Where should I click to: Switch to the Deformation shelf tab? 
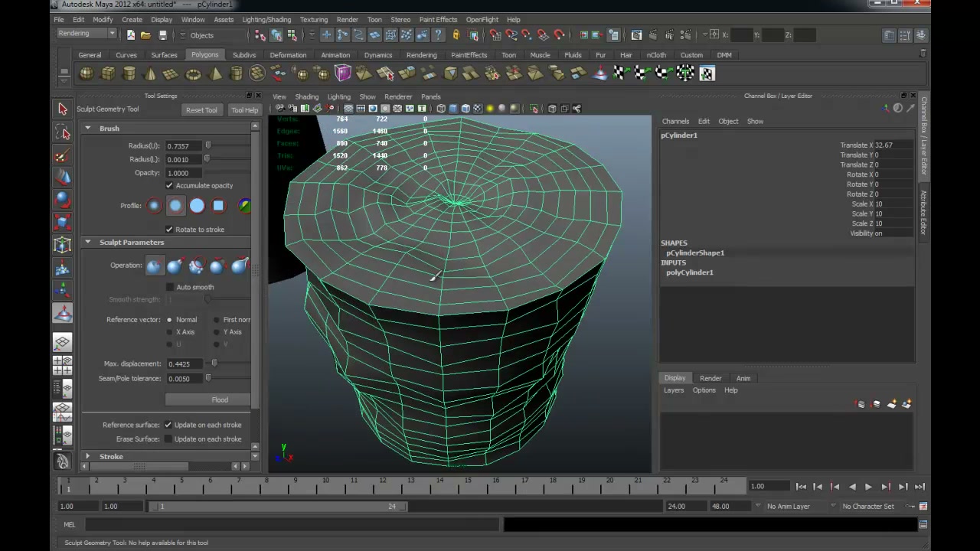click(x=288, y=55)
